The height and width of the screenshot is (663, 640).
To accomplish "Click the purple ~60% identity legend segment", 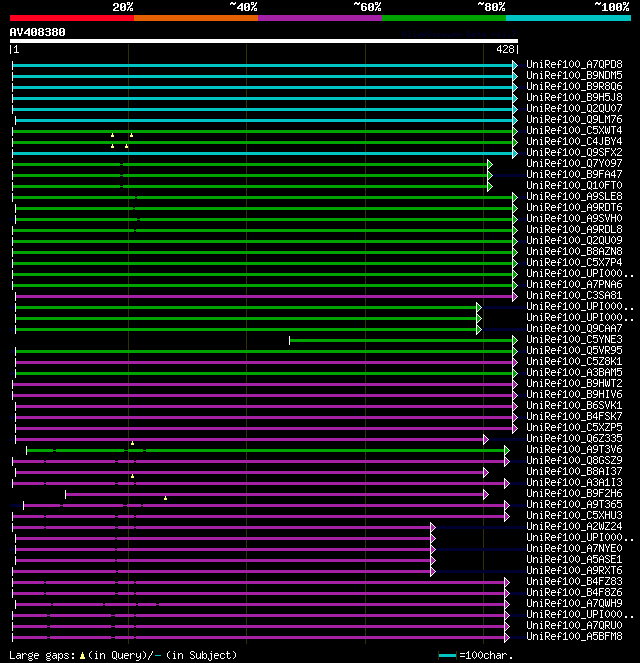I will pos(320,18).
